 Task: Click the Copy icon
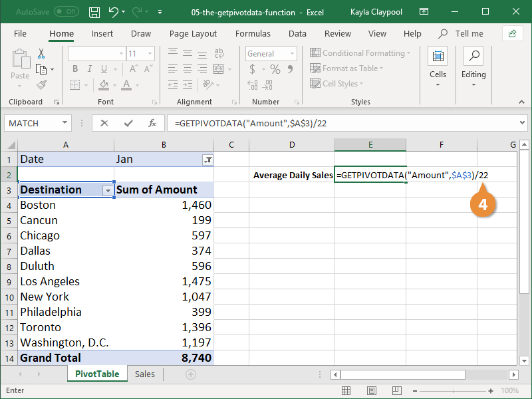point(41,69)
